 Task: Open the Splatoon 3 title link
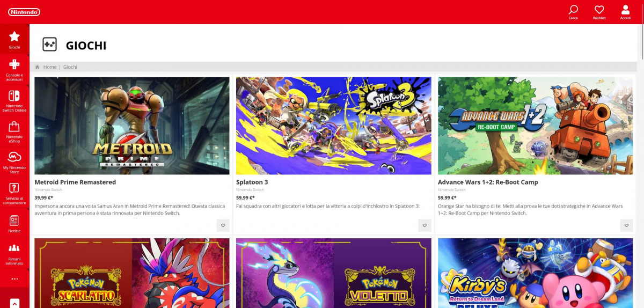pos(252,182)
